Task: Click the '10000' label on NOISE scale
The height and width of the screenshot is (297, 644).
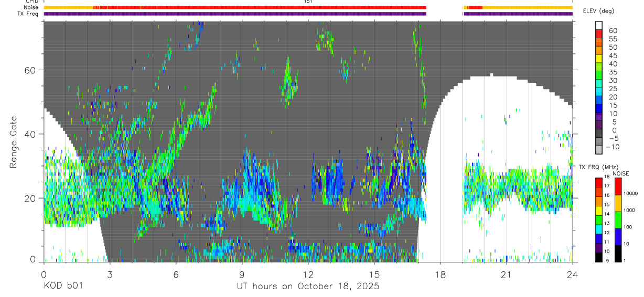Action: click(x=631, y=193)
